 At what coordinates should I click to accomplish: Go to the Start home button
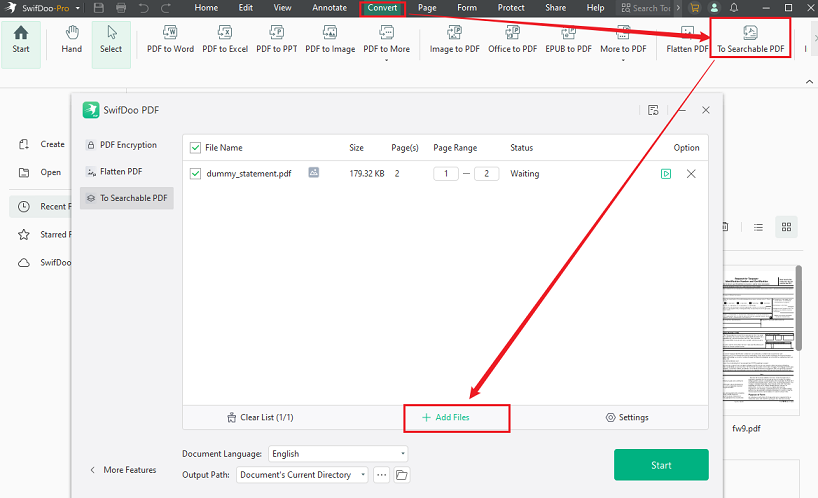pyautogui.click(x=21, y=45)
